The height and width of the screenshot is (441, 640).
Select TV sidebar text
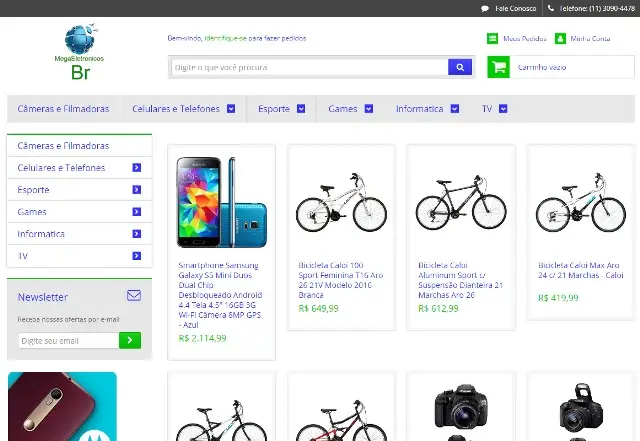click(22, 256)
